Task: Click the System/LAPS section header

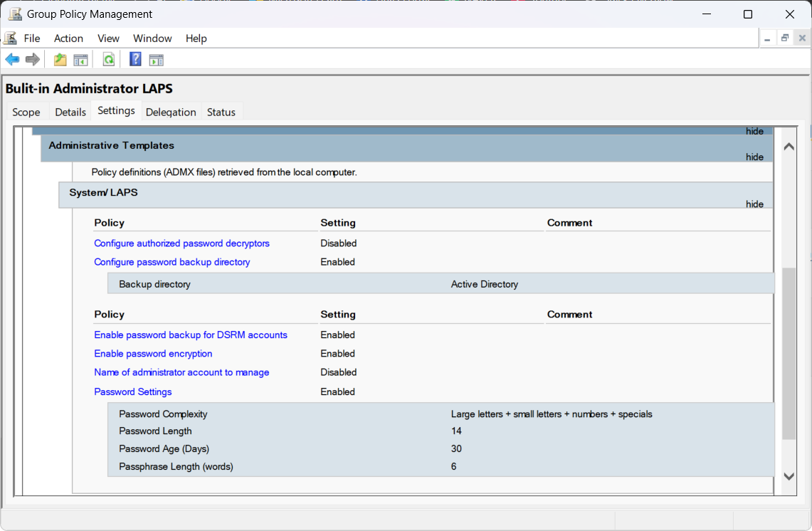Action: click(x=416, y=195)
